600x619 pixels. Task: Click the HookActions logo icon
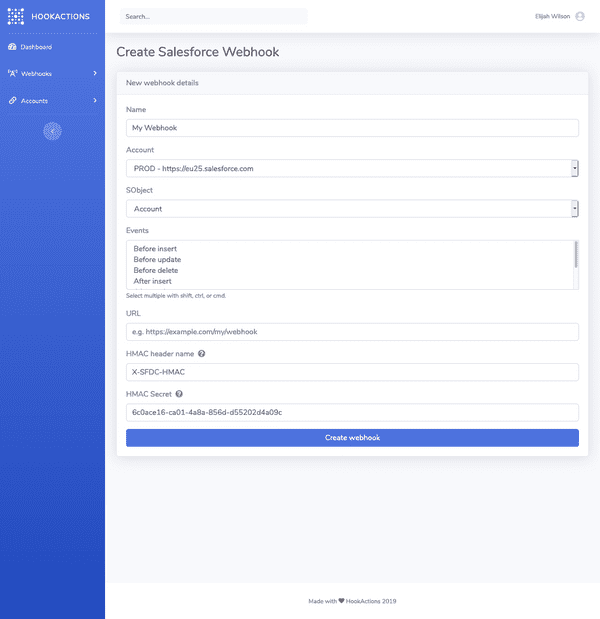pos(16,16)
